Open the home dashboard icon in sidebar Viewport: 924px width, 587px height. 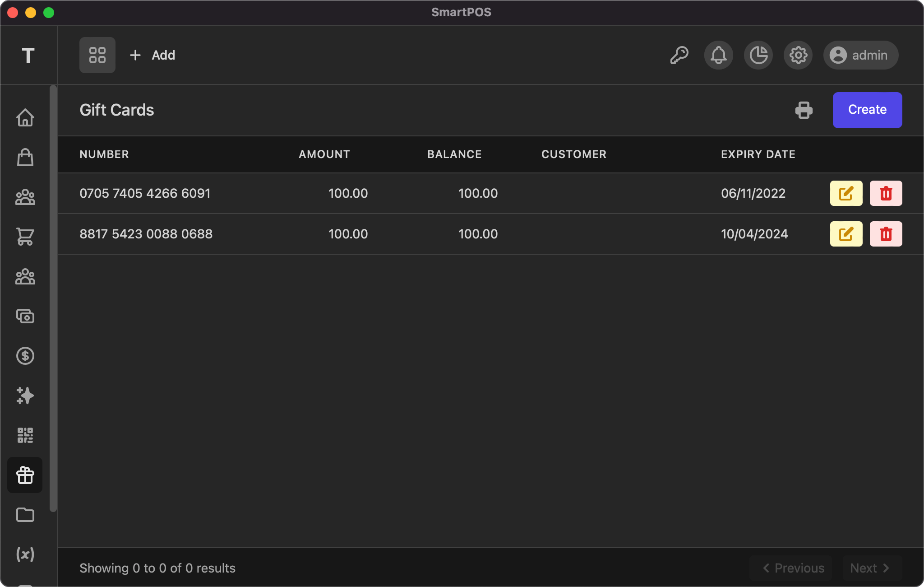pyautogui.click(x=25, y=117)
